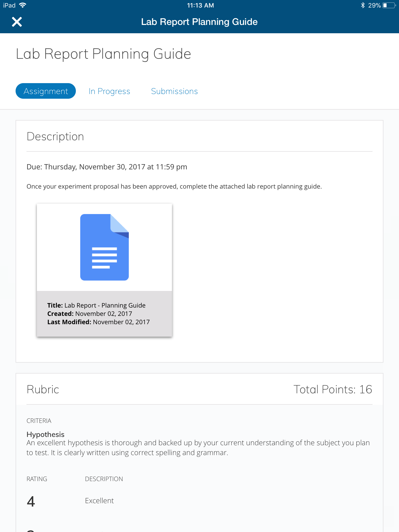Viewport: 399px width, 532px height.
Task: Select the Assignment tab
Action: coord(46,91)
